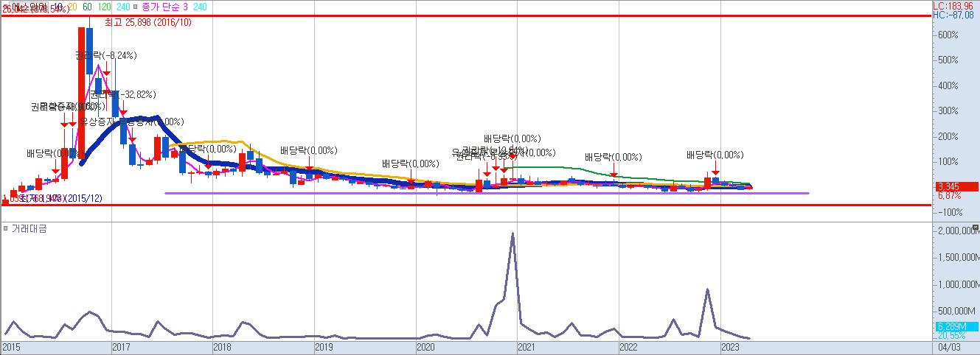Screen dimensions: 980x355
Task: Click the 배당락 red arrow marker near 2022
Action: [614, 174]
